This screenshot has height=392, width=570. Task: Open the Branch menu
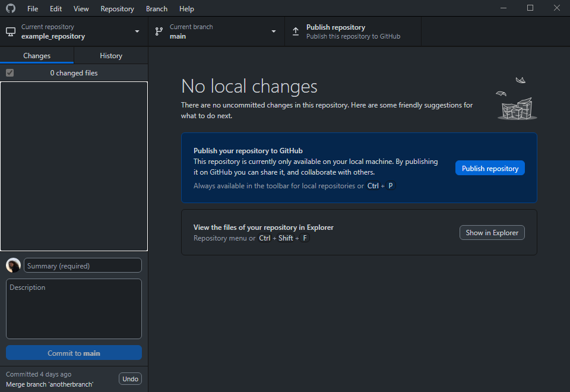[157, 8]
